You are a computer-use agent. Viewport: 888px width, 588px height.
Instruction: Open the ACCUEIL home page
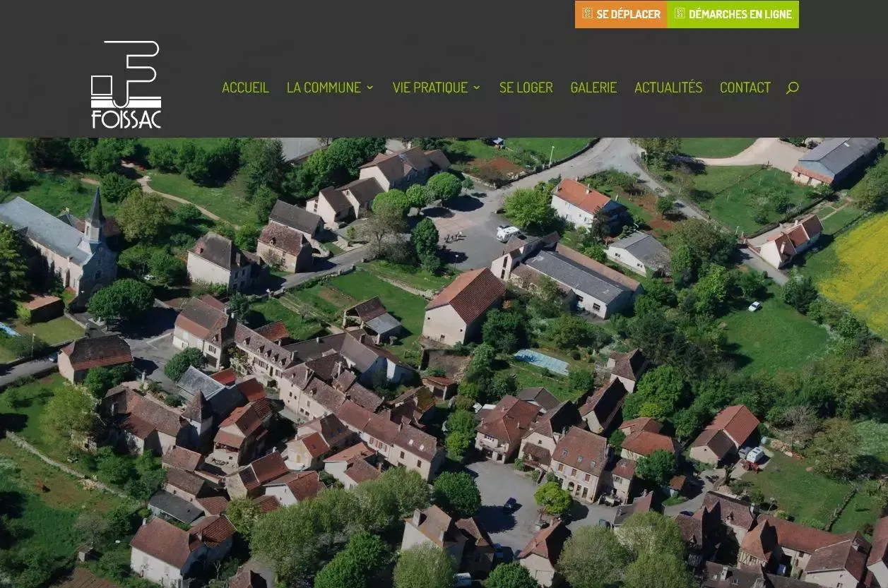click(245, 88)
